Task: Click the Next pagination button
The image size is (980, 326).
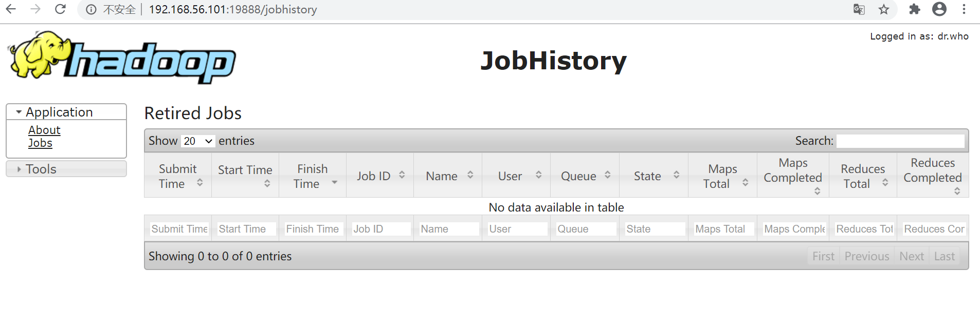Action: (x=912, y=256)
